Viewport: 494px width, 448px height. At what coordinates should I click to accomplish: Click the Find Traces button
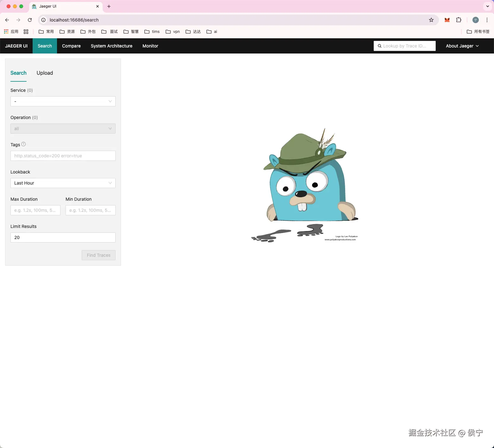(99, 255)
